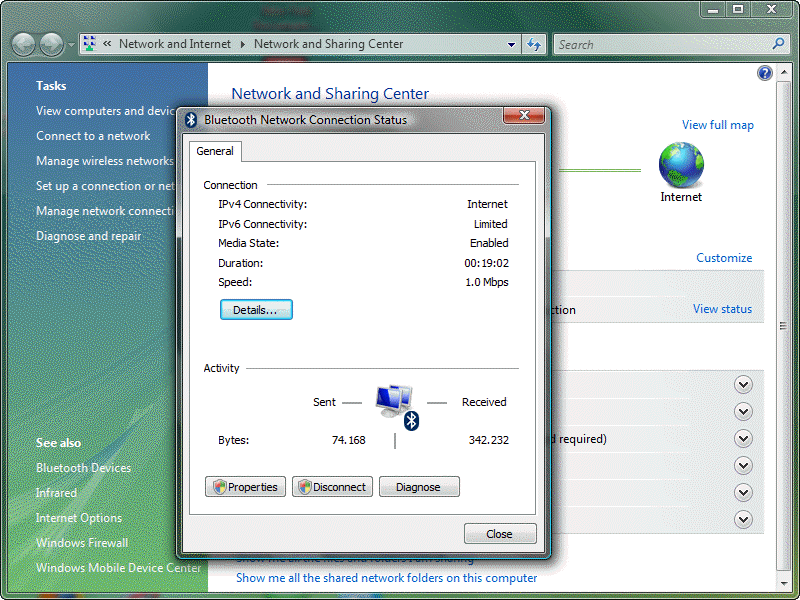Click Connect to a network task
Image resolution: width=800 pixels, height=600 pixels.
tap(93, 136)
